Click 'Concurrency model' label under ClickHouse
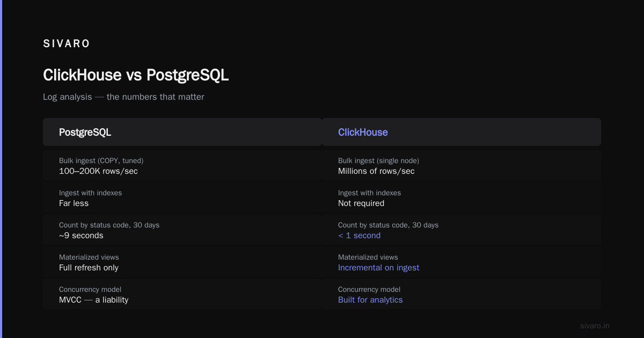The height and width of the screenshot is (338, 644). [369, 289]
